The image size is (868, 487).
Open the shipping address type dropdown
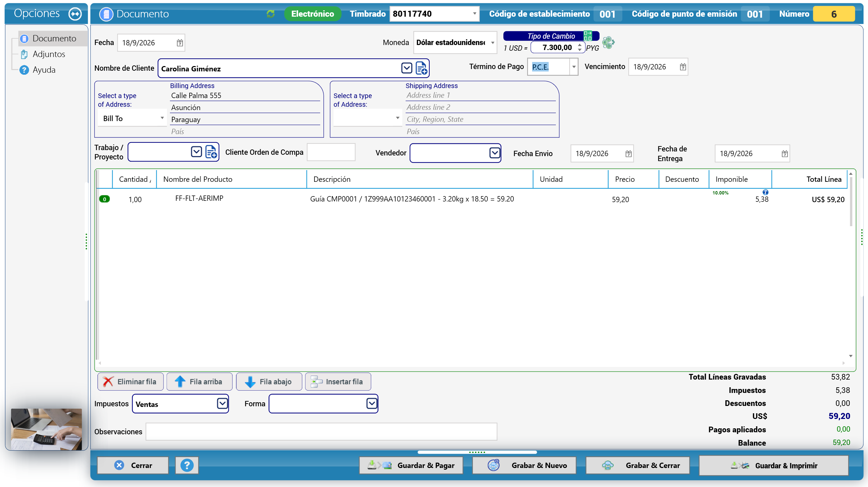point(398,118)
